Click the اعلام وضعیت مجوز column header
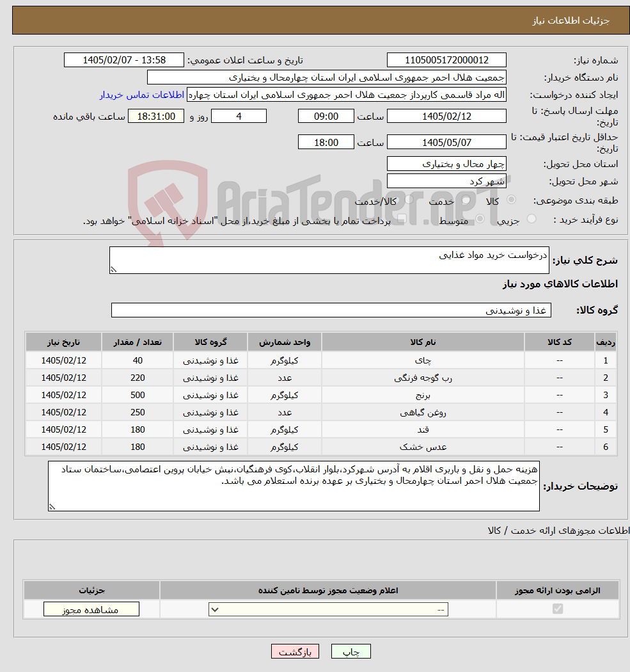The image size is (630, 672). [328, 590]
